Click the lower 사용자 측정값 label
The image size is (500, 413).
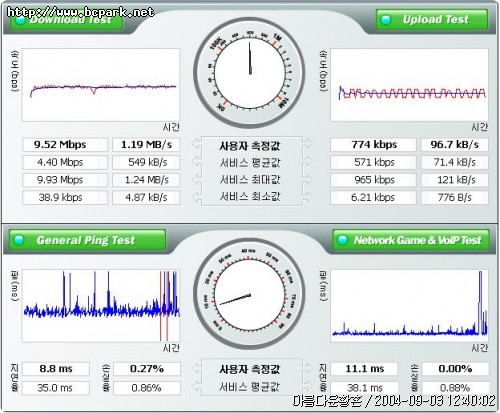250,369
